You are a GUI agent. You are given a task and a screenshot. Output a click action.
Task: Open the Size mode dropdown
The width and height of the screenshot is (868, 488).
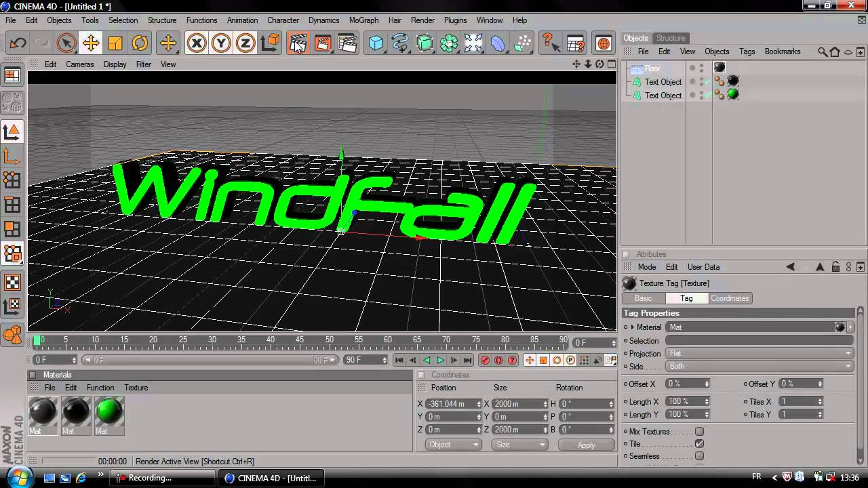click(519, 445)
